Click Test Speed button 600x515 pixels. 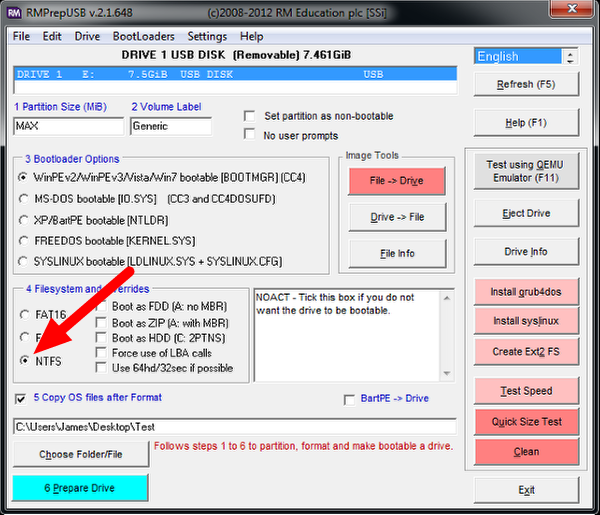coord(526,391)
